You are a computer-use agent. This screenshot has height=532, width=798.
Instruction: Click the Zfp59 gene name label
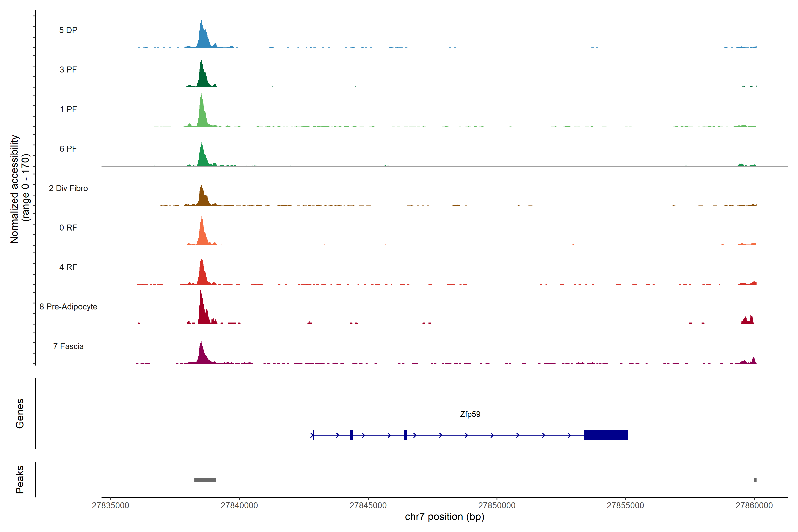470,414
